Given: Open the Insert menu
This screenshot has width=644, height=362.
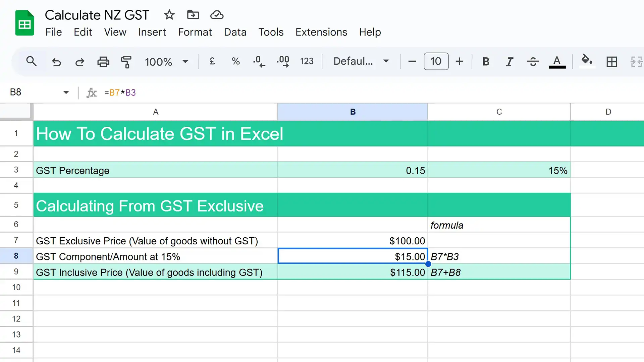Looking at the screenshot, I should pos(152,32).
